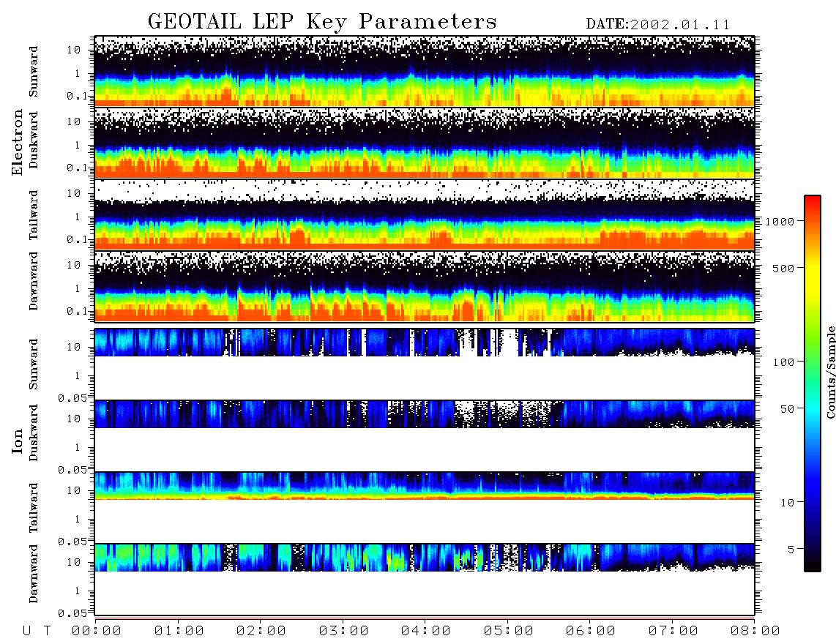
Task: Click the 06:00 time axis label
Action: click(x=591, y=632)
